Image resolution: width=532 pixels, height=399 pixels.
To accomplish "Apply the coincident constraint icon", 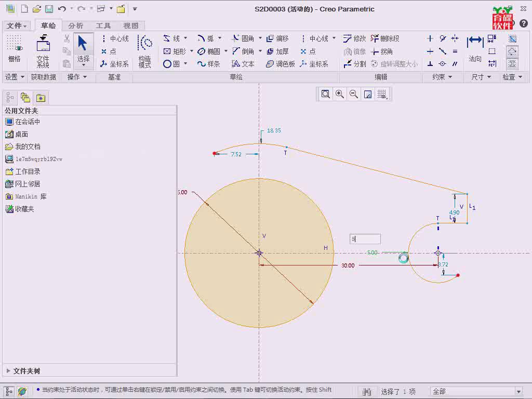I will point(443,64).
